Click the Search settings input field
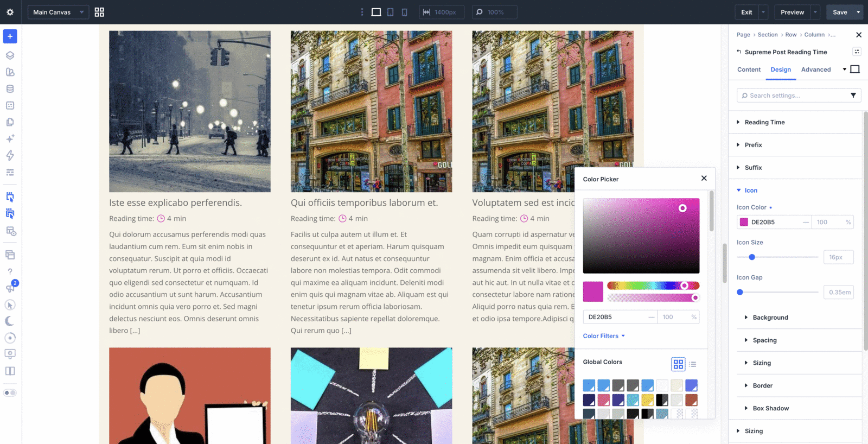868x444 pixels. point(799,96)
